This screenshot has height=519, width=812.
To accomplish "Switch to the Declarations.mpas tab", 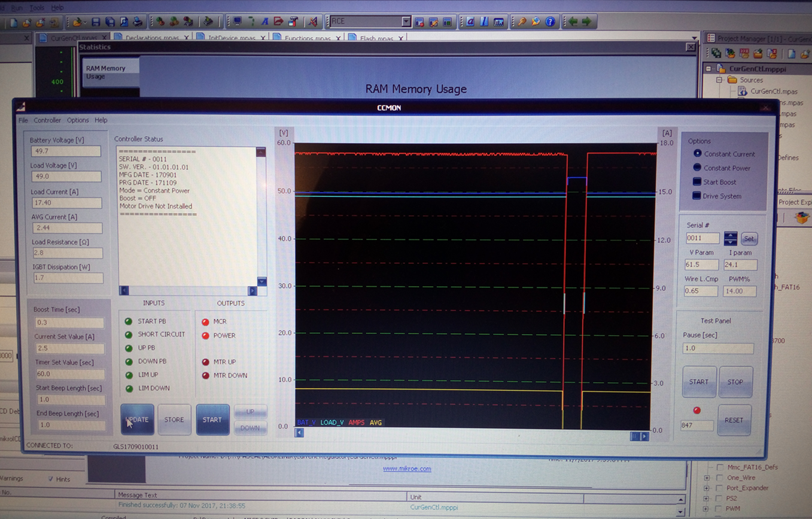I will click(151, 38).
